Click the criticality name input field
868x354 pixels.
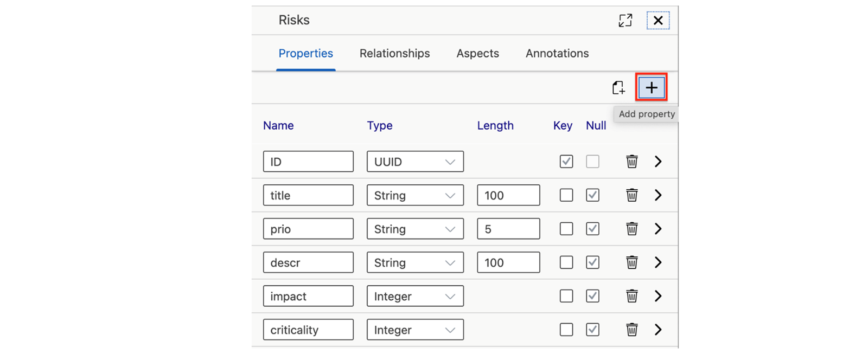[x=308, y=330]
